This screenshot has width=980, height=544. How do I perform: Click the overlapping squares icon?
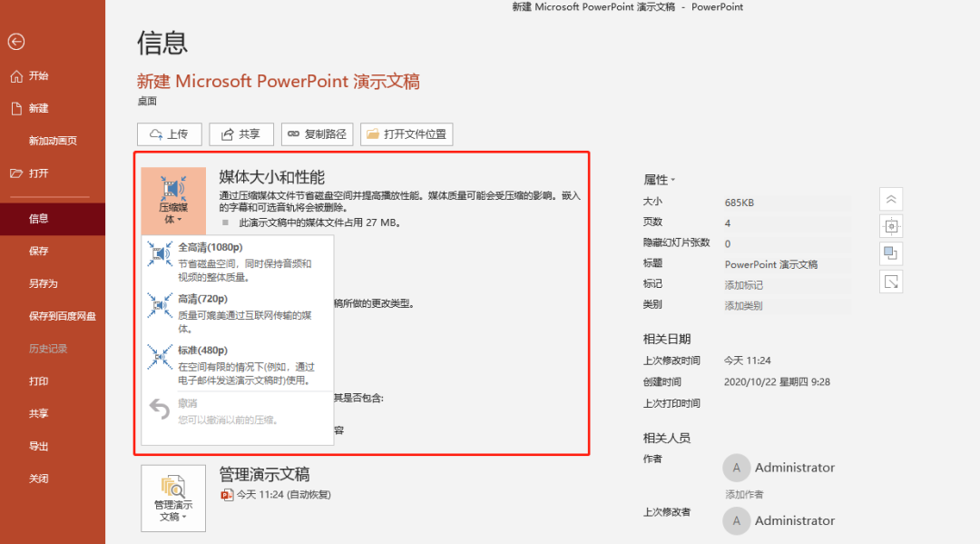pyautogui.click(x=891, y=253)
